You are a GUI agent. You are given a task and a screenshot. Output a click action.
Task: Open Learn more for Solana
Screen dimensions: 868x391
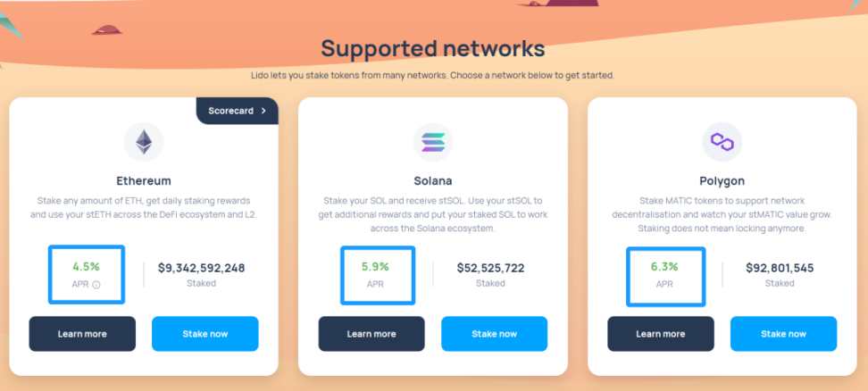pyautogui.click(x=371, y=334)
